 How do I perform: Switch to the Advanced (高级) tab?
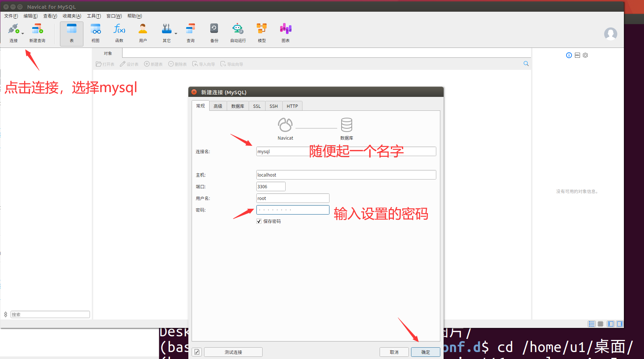(218, 106)
